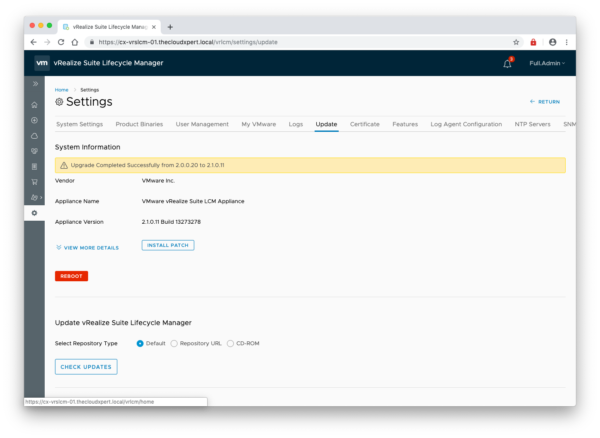Image resolution: width=600 pixels, height=438 pixels.
Task: Reload the page in browser
Action: tap(61, 42)
